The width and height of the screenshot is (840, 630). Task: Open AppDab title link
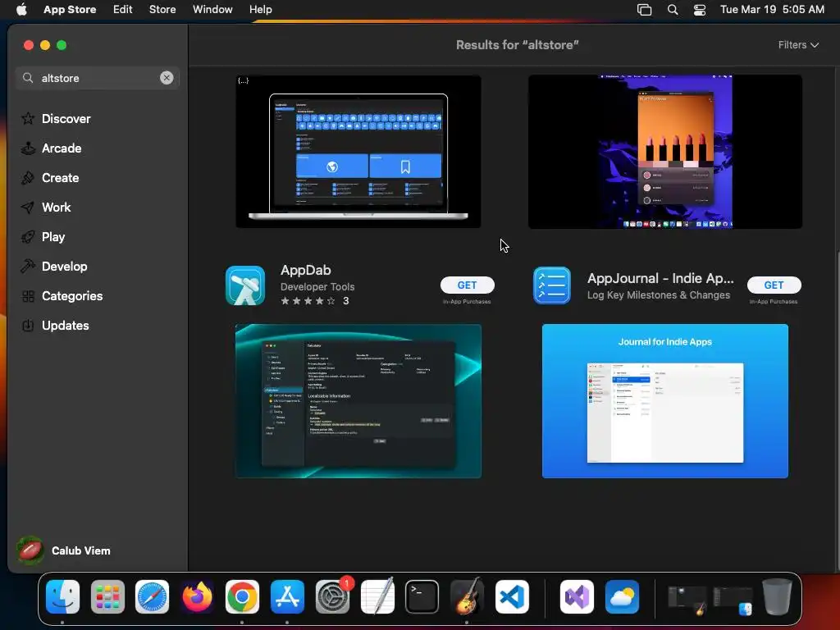(x=305, y=270)
